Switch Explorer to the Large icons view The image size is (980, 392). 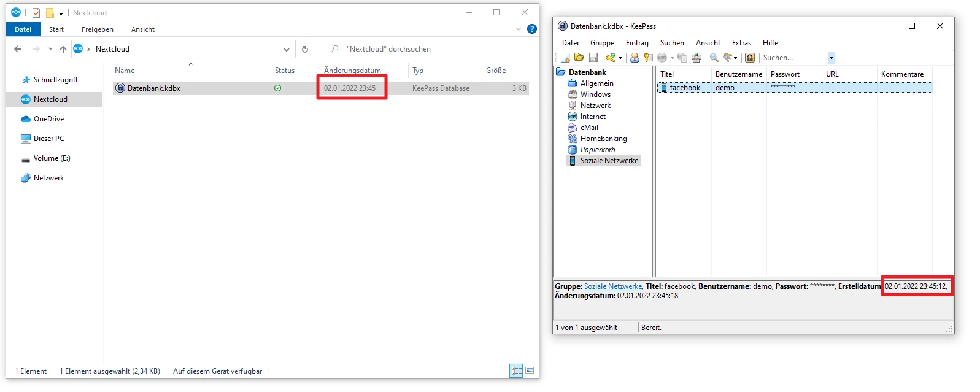[530, 371]
